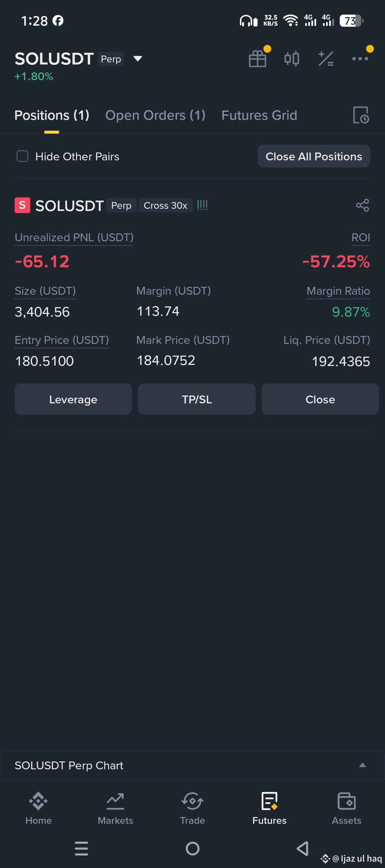This screenshot has width=385, height=868.
Task: Tap the Android back navigation arrow
Action: (x=303, y=848)
